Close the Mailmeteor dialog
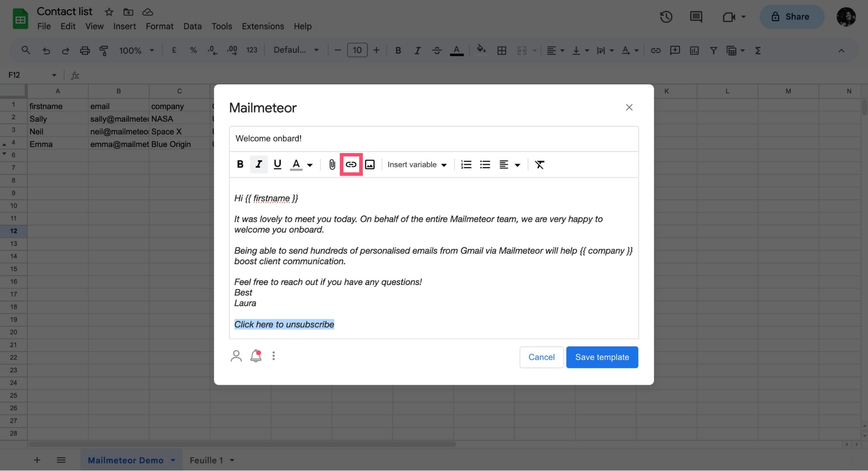The image size is (868, 471). pyautogui.click(x=629, y=107)
